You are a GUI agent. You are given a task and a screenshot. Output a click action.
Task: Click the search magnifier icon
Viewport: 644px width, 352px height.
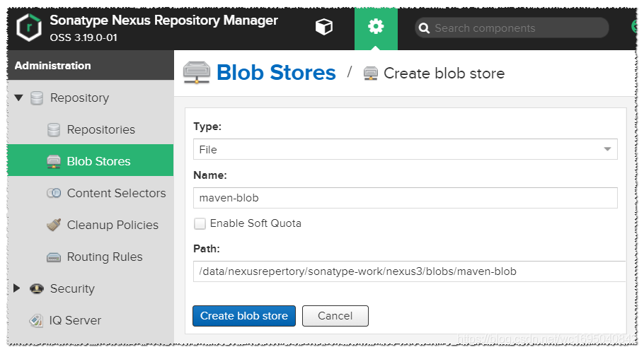(425, 28)
